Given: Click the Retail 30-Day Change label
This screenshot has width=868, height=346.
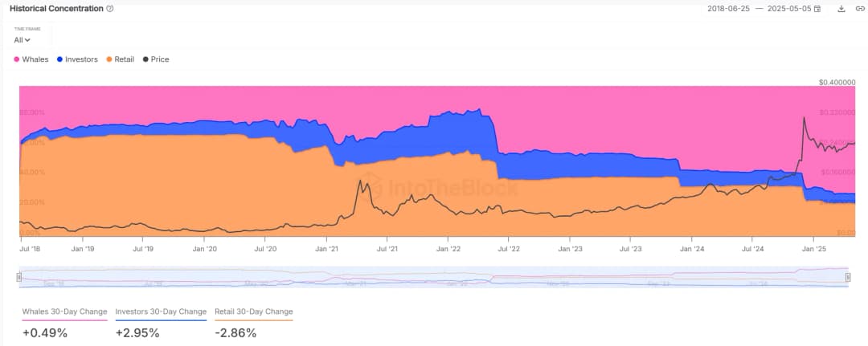Looking at the screenshot, I should click(254, 311).
